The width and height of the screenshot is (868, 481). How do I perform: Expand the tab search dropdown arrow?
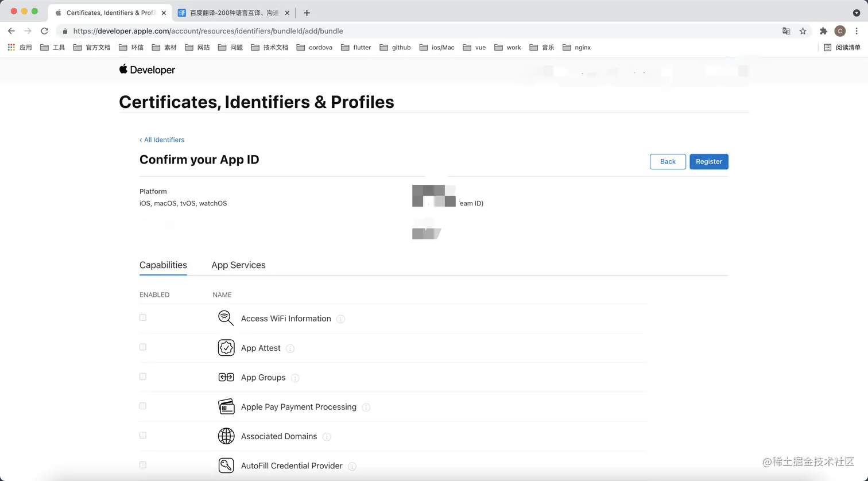click(857, 13)
